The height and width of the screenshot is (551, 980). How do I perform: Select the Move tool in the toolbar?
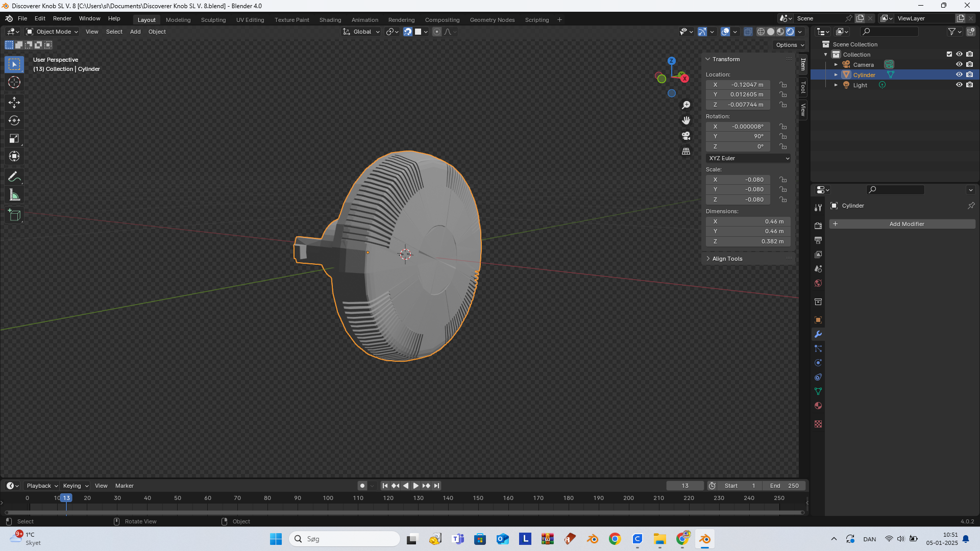(14, 103)
